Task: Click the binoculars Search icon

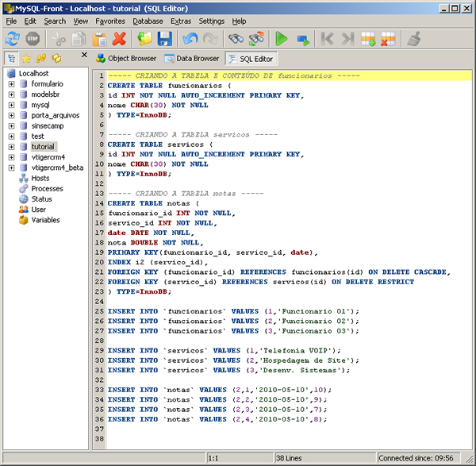Action: (x=236, y=39)
